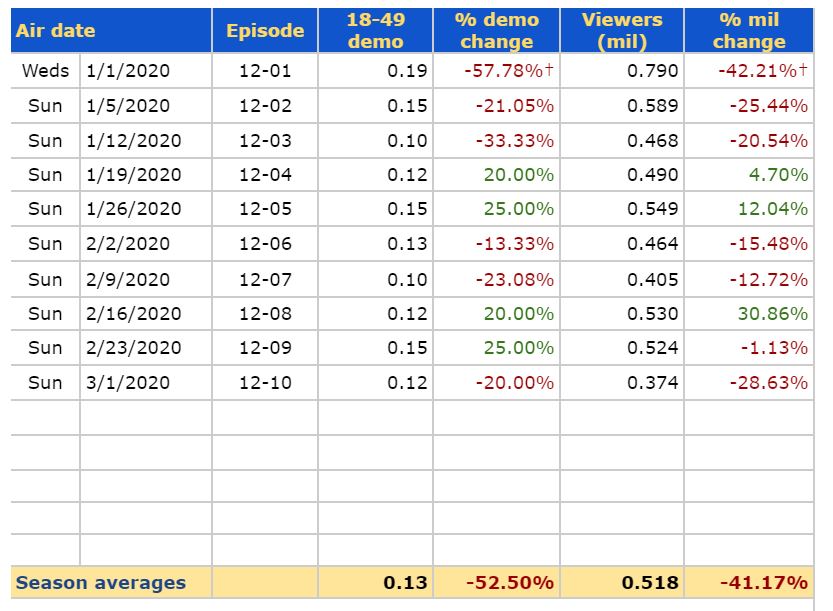Click the 18-49 demo column header
Image resolution: width=833 pixels, height=611 pixels.
[376, 30]
